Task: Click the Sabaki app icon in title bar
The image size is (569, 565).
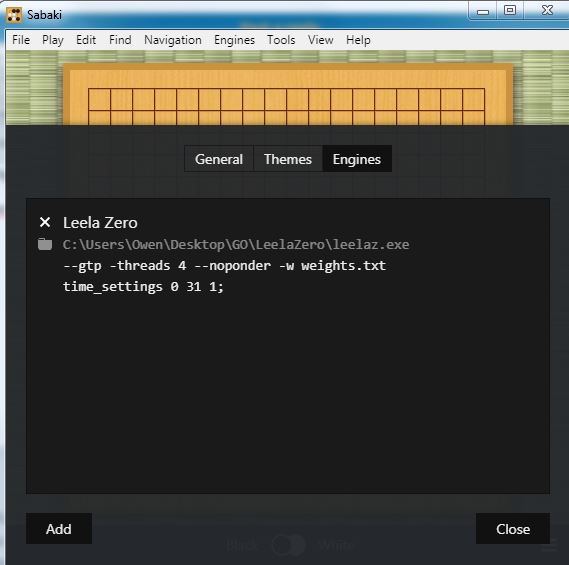Action: tap(14, 15)
